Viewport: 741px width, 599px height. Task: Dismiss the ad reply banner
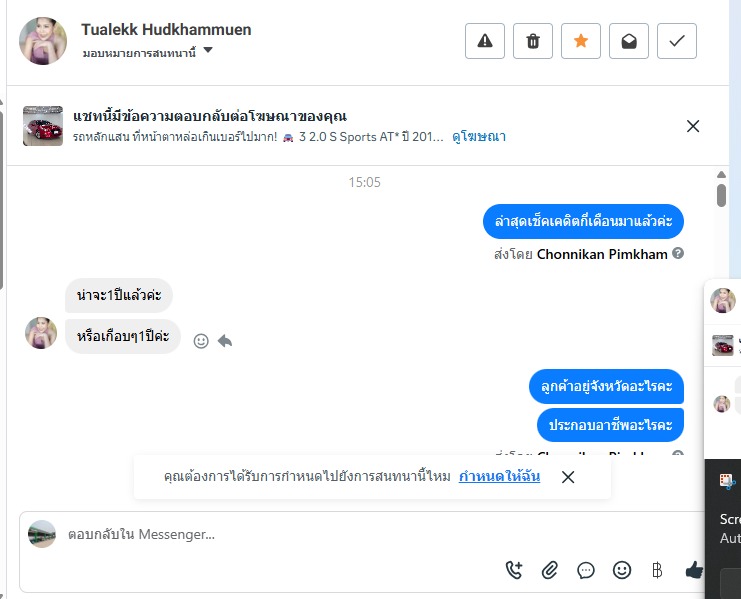pos(693,126)
